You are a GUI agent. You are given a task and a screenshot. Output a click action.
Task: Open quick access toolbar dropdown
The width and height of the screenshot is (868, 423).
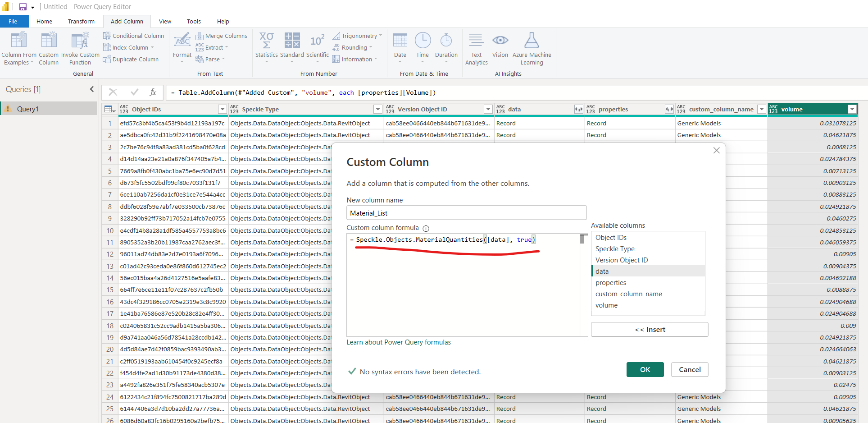point(32,7)
